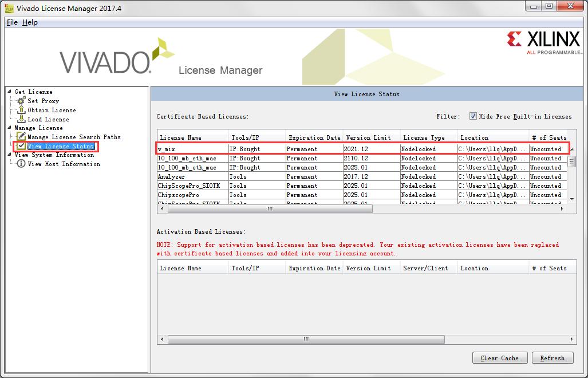
Task: Sort certificate table by License Name header
Action: (x=193, y=137)
